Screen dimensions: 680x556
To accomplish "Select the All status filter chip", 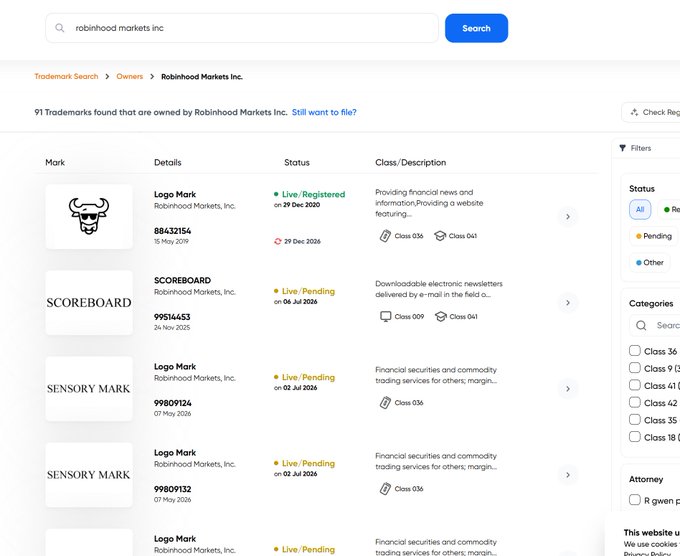I will coord(640,210).
